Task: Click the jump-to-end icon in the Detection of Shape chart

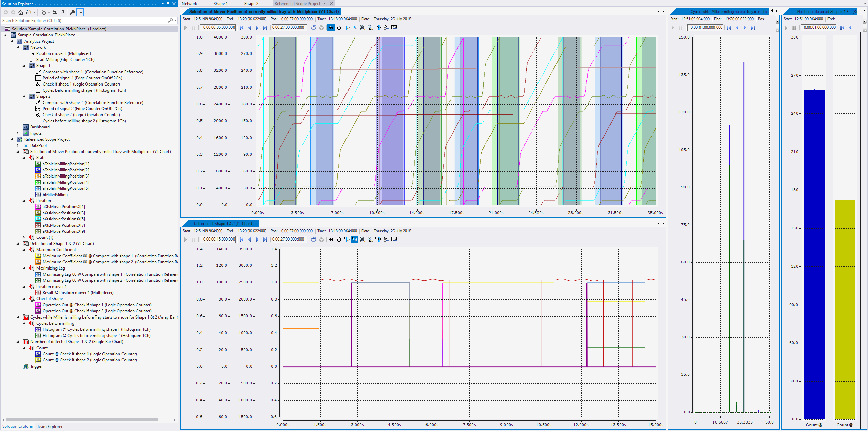Action: 265,240
